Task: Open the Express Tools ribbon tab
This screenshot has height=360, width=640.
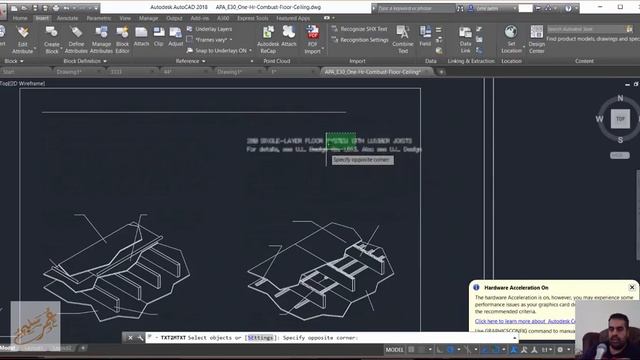Action: 253,18
